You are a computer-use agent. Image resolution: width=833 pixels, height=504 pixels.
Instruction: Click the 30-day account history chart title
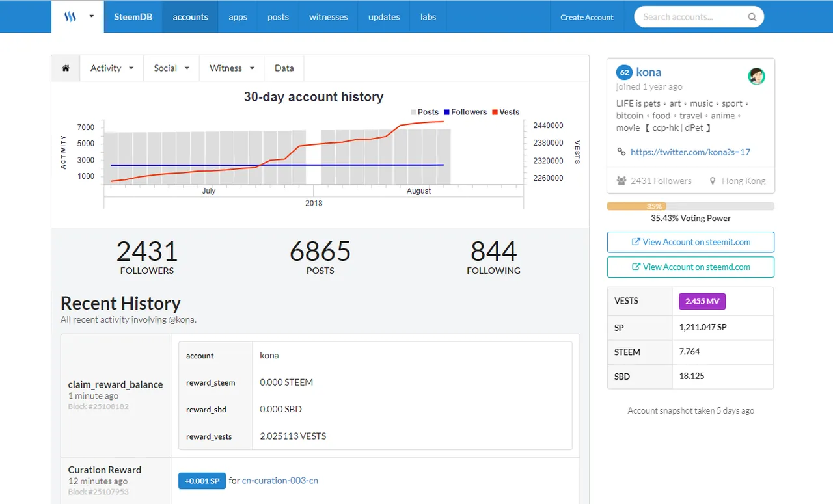314,97
